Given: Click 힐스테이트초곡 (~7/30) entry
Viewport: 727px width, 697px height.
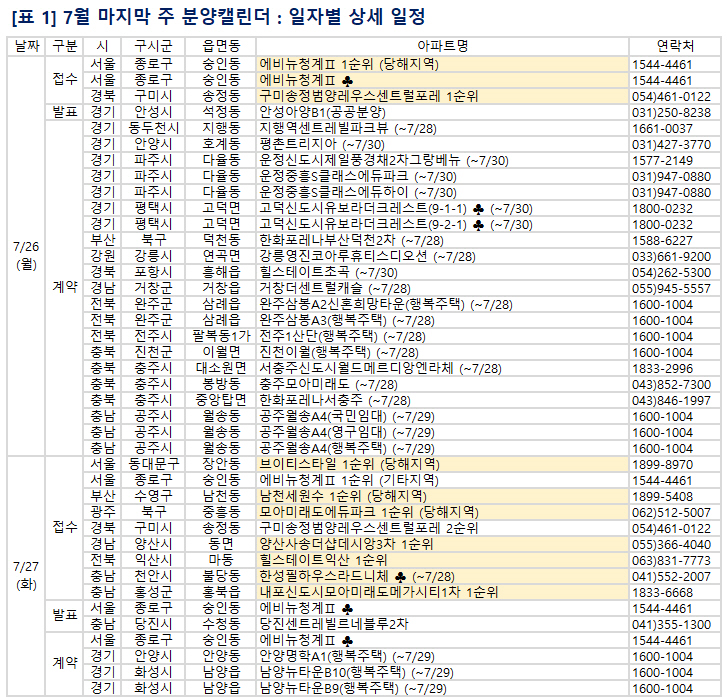Looking at the screenshot, I should 328,272.
